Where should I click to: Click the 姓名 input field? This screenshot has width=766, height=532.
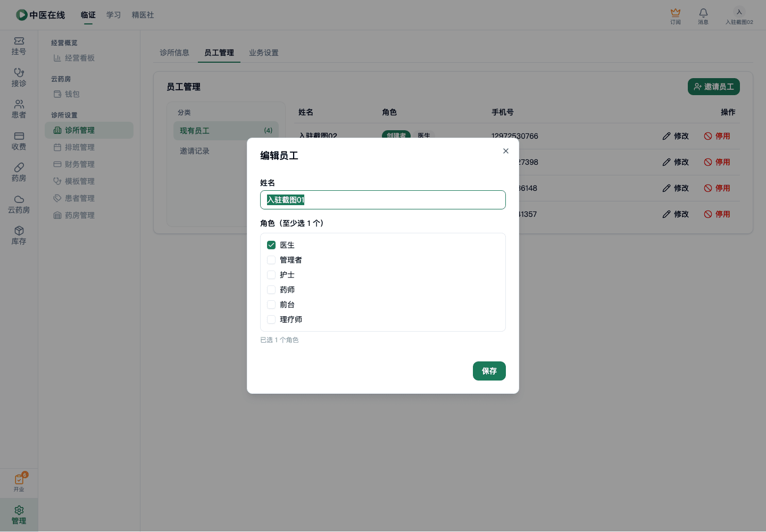pos(383,200)
